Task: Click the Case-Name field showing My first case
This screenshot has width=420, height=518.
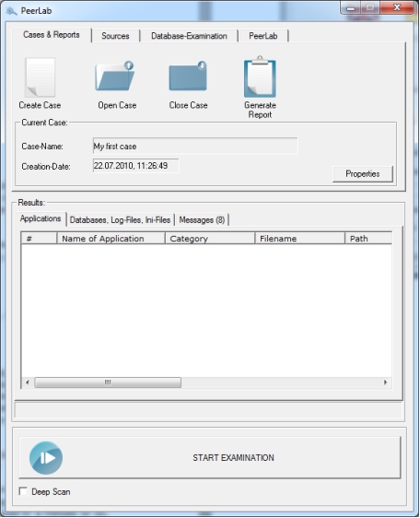Action: (195, 146)
